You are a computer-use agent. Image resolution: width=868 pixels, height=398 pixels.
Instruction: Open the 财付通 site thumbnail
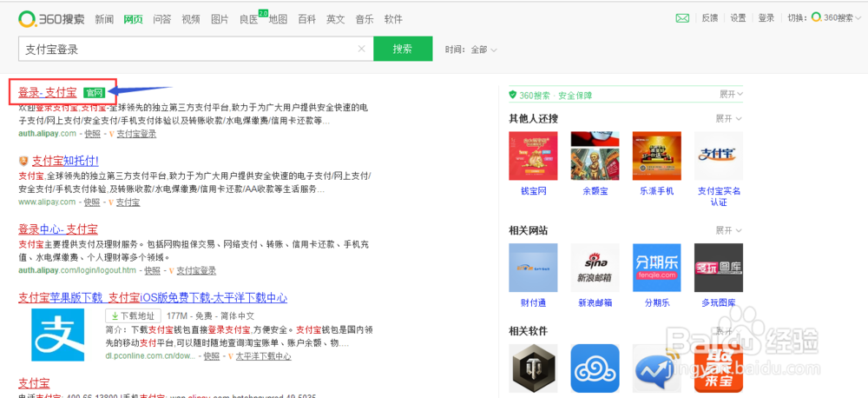coord(533,268)
